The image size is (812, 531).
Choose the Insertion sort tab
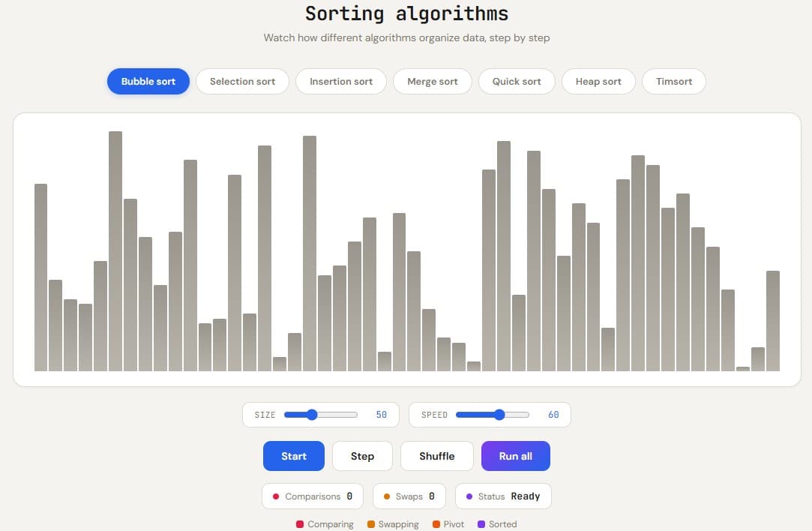(x=340, y=81)
